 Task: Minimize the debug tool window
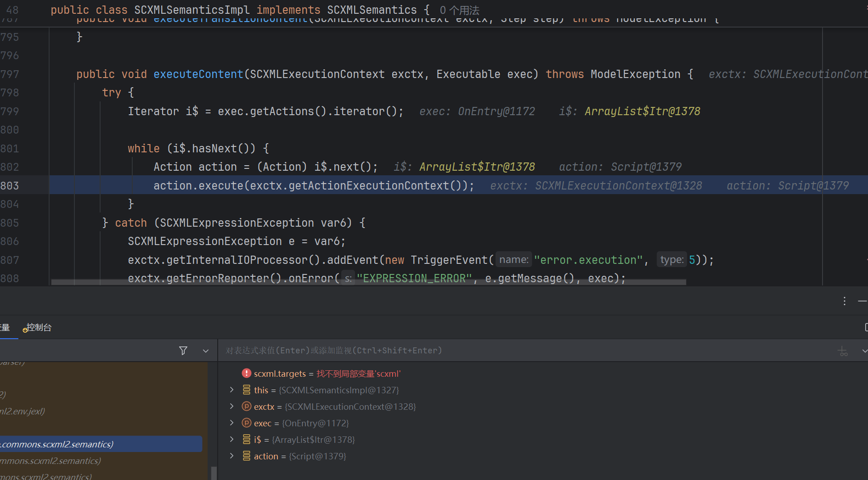(x=862, y=301)
